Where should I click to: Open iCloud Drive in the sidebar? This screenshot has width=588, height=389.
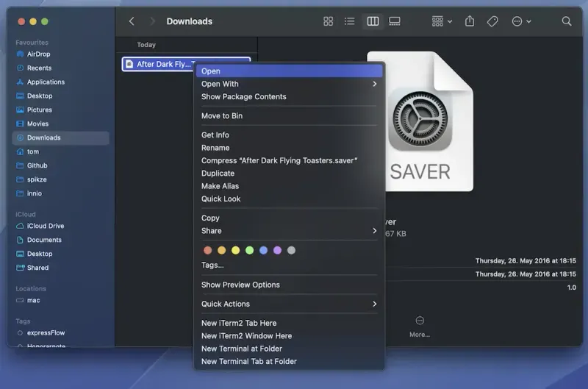click(61, 226)
